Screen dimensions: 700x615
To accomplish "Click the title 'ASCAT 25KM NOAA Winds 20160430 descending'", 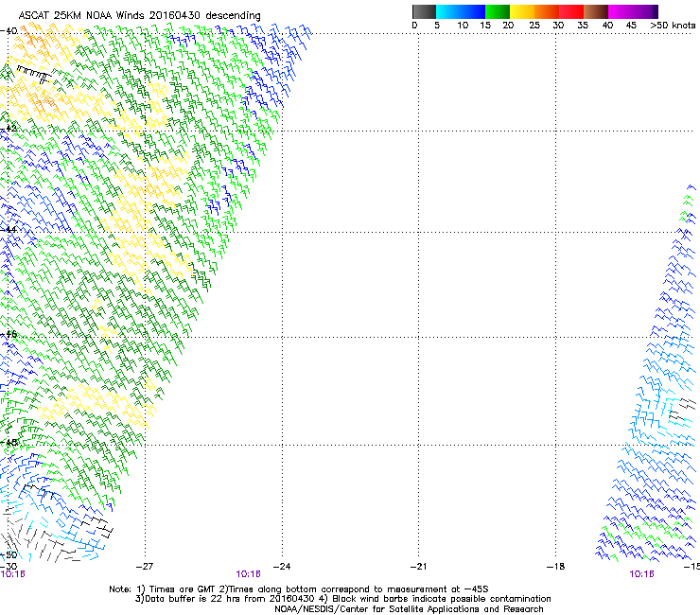I will (x=139, y=16).
